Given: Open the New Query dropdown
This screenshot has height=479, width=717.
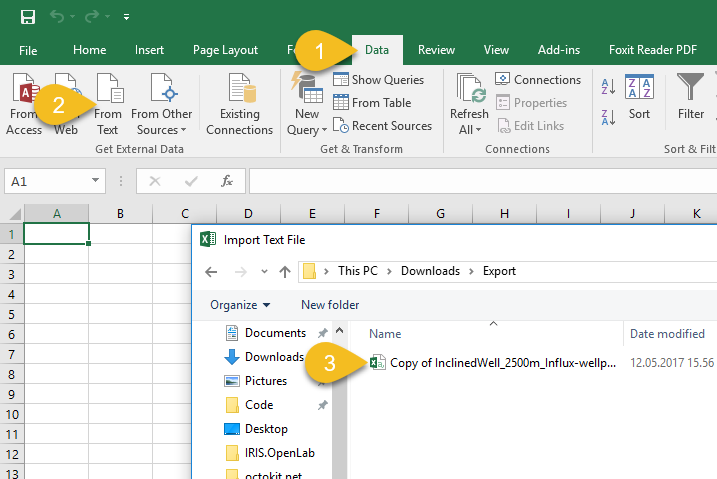Looking at the screenshot, I should tap(307, 107).
